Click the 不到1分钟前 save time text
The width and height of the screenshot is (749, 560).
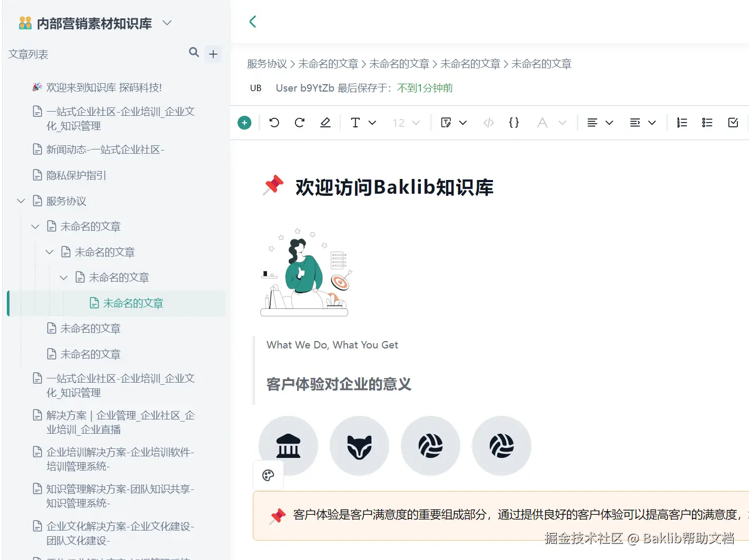(425, 88)
